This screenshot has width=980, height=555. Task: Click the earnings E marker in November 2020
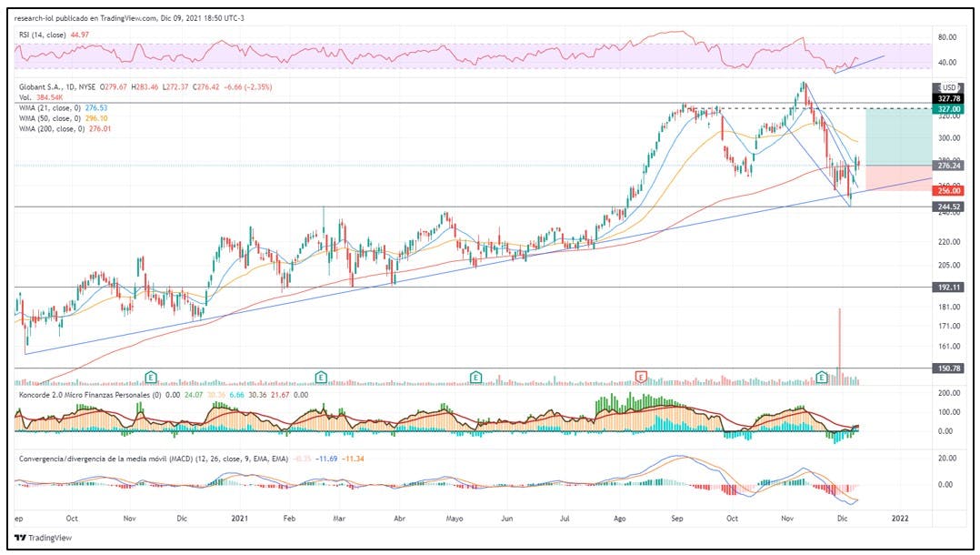pos(151,377)
